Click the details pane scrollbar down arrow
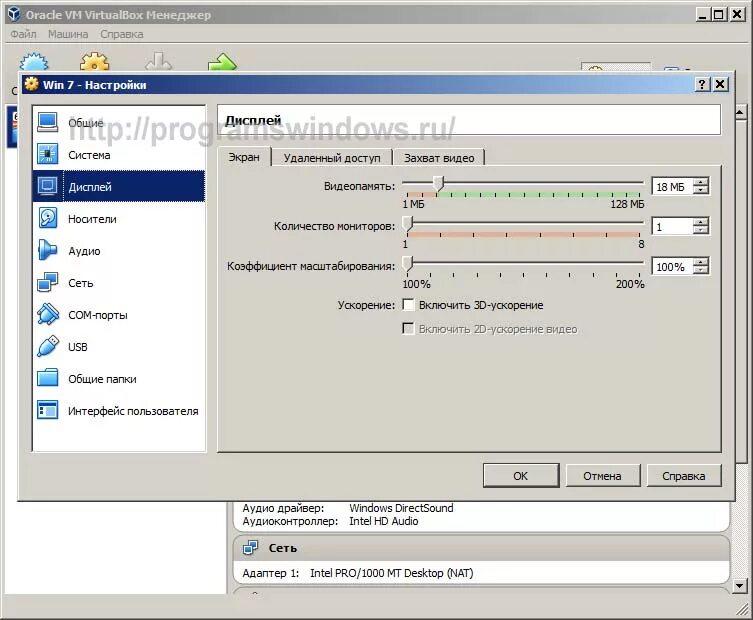Viewport: 753px width, 620px height. 740,586
